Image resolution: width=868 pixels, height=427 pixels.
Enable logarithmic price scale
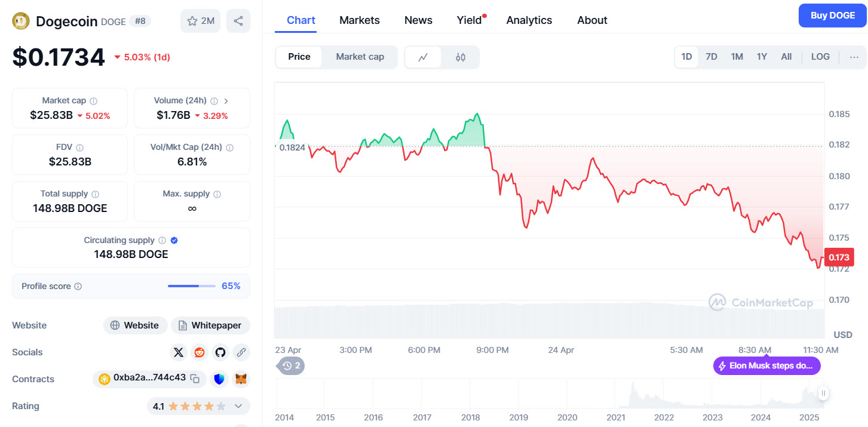coord(820,56)
